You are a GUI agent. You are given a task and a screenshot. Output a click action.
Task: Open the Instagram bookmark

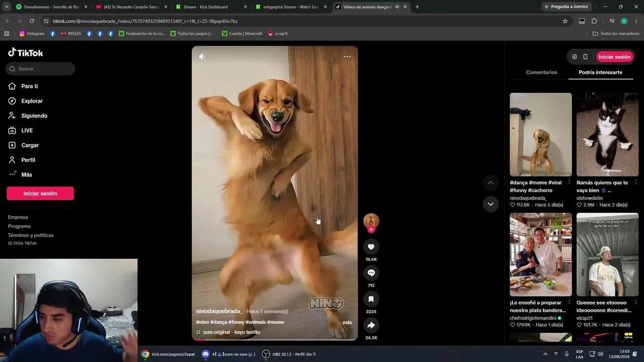(x=32, y=34)
